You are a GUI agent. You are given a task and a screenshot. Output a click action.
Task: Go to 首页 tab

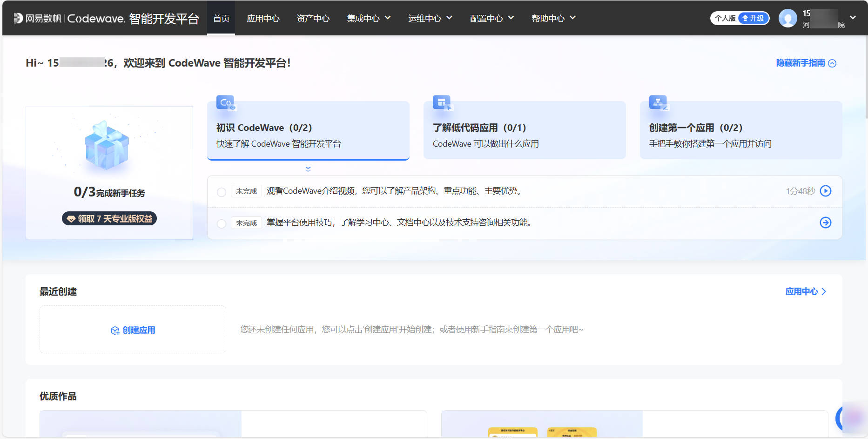click(x=221, y=18)
